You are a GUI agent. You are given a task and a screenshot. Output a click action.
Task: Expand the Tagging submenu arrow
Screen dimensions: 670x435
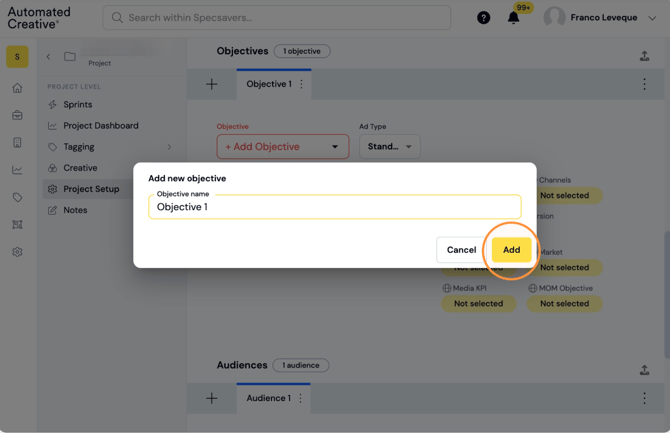pyautogui.click(x=169, y=147)
